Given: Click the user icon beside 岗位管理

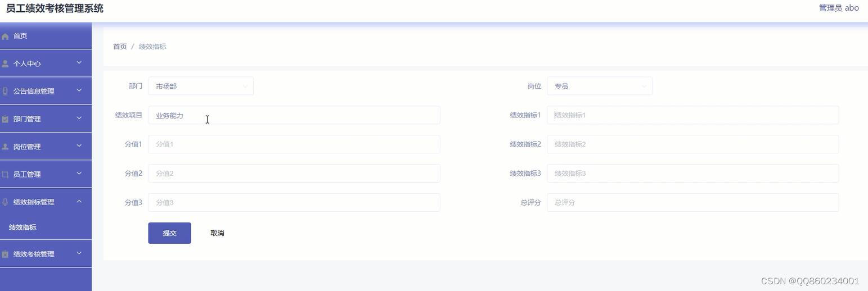Looking at the screenshot, I should click(x=5, y=147).
